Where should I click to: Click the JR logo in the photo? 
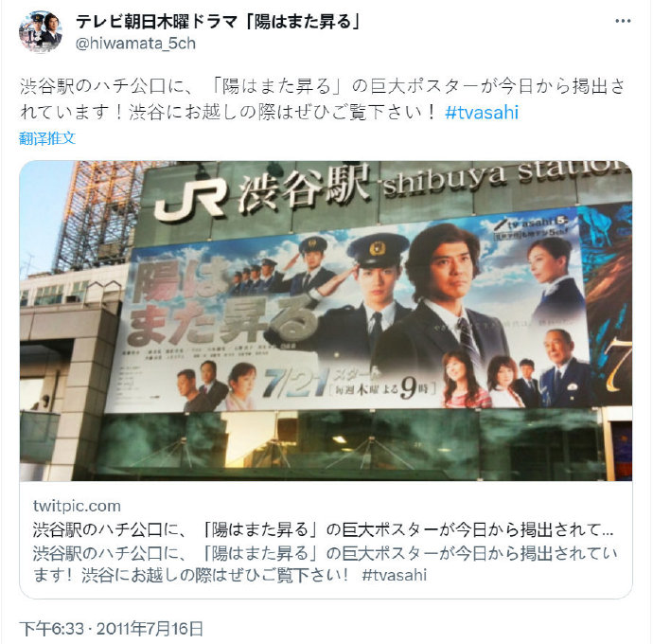189,201
